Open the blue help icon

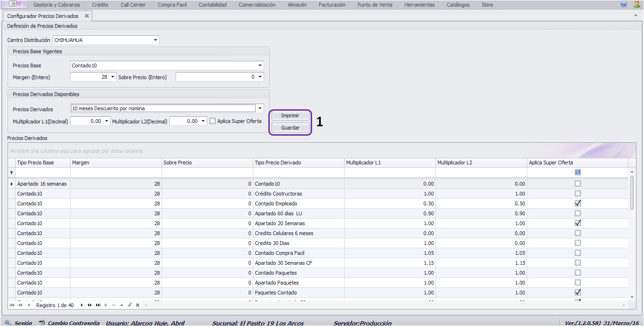coord(624,4)
